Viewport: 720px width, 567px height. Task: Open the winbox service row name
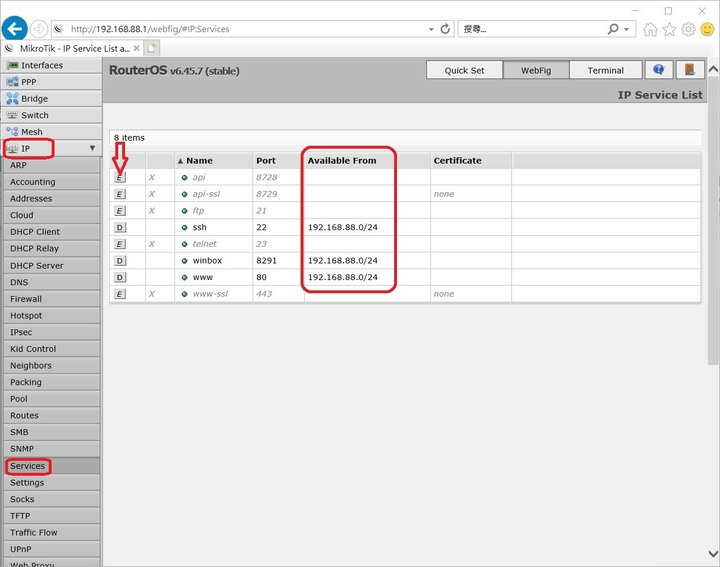(x=207, y=261)
